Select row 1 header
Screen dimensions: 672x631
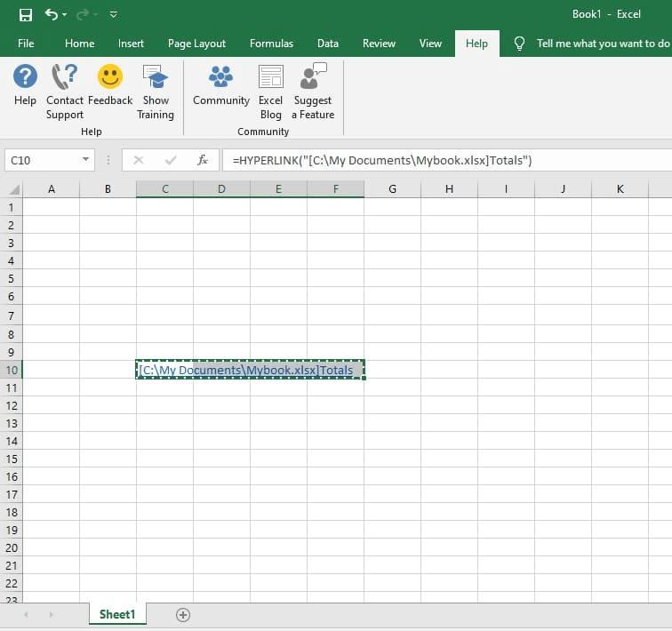click(x=12, y=207)
